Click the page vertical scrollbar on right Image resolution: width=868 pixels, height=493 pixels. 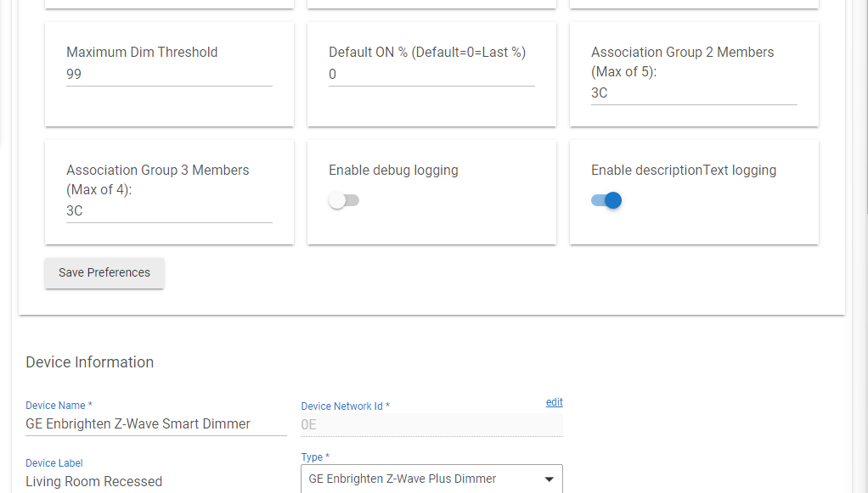(865, 105)
